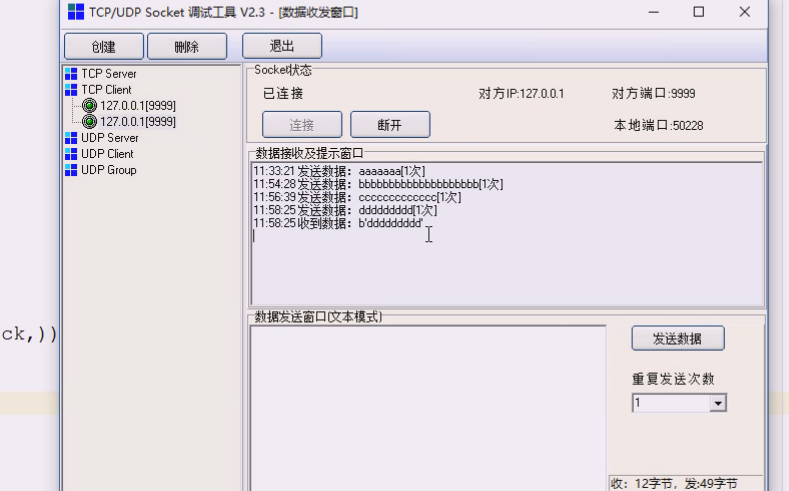The width and height of the screenshot is (789, 491).
Task: Click the 重复发送次数 label
Action: (x=673, y=379)
